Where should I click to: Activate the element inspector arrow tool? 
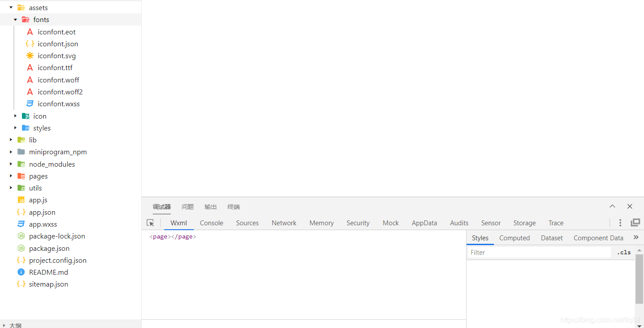tap(151, 223)
